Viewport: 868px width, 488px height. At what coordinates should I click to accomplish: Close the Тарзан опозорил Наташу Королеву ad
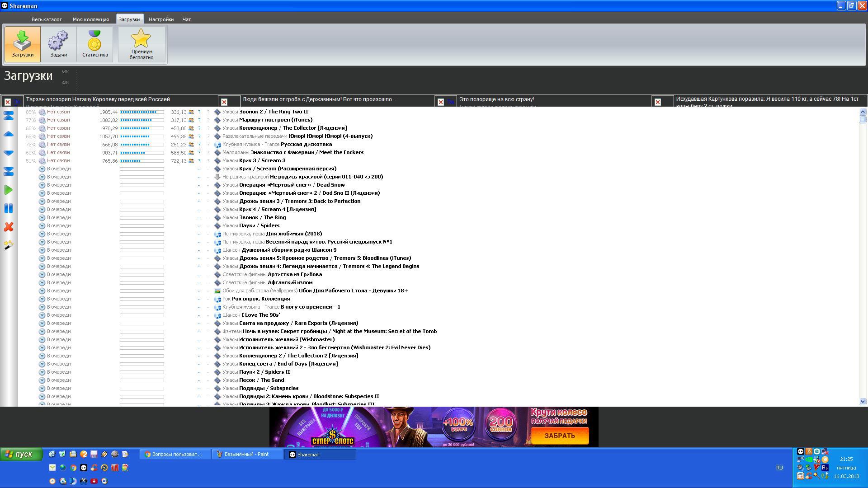coord(8,102)
